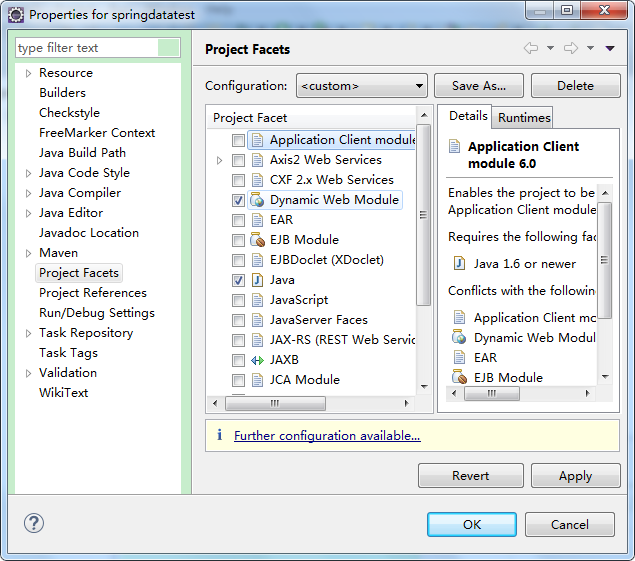Click the JavaServer Faces facet icon
635x561 pixels.
pos(257,320)
